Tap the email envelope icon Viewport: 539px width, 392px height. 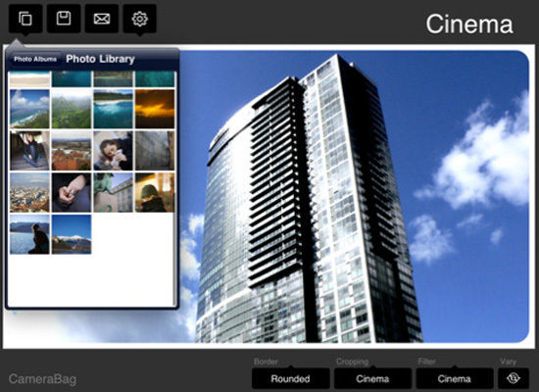[102, 19]
